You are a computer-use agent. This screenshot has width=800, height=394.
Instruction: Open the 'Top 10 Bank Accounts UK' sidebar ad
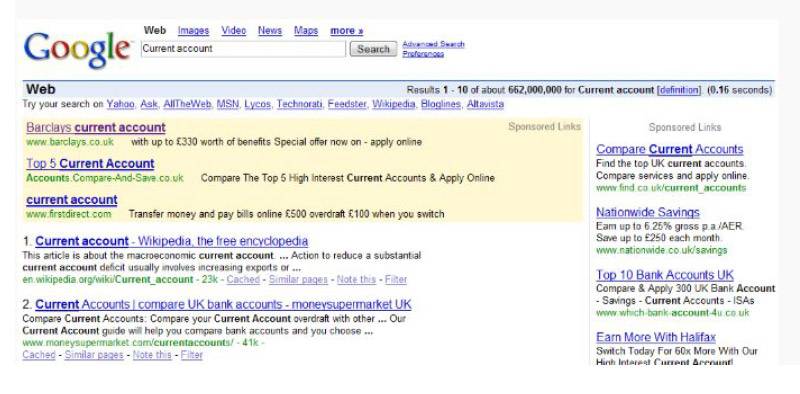coord(665,275)
